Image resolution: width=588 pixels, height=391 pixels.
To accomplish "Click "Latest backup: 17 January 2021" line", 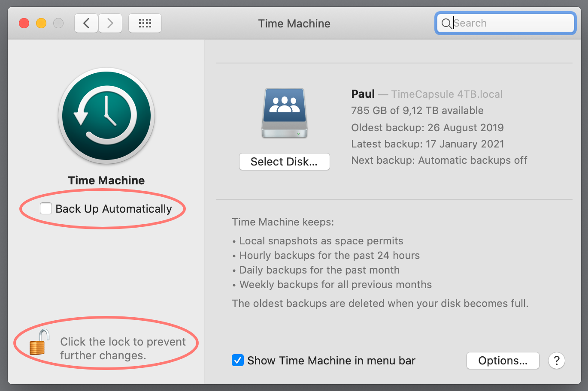I will 427,144.
